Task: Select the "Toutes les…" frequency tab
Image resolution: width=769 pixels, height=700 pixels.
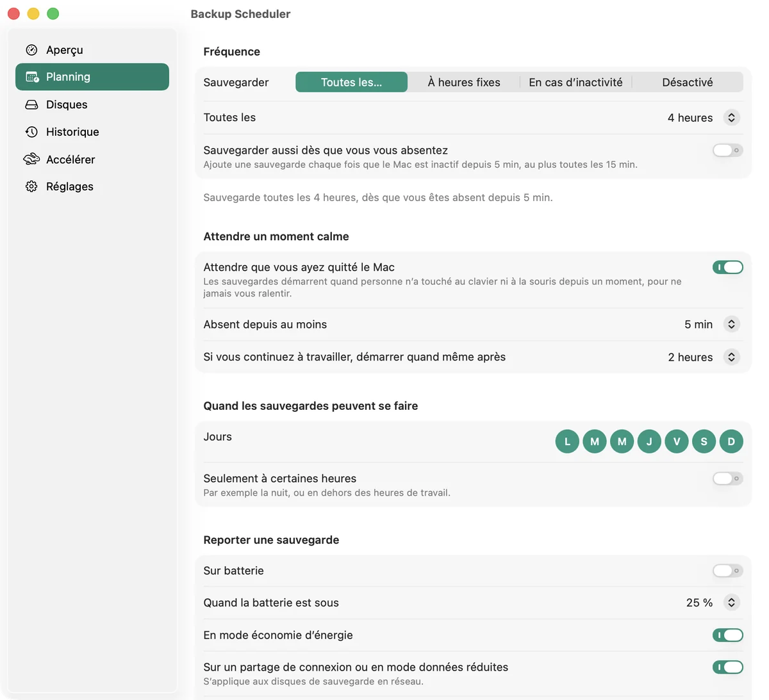Action: (x=351, y=82)
